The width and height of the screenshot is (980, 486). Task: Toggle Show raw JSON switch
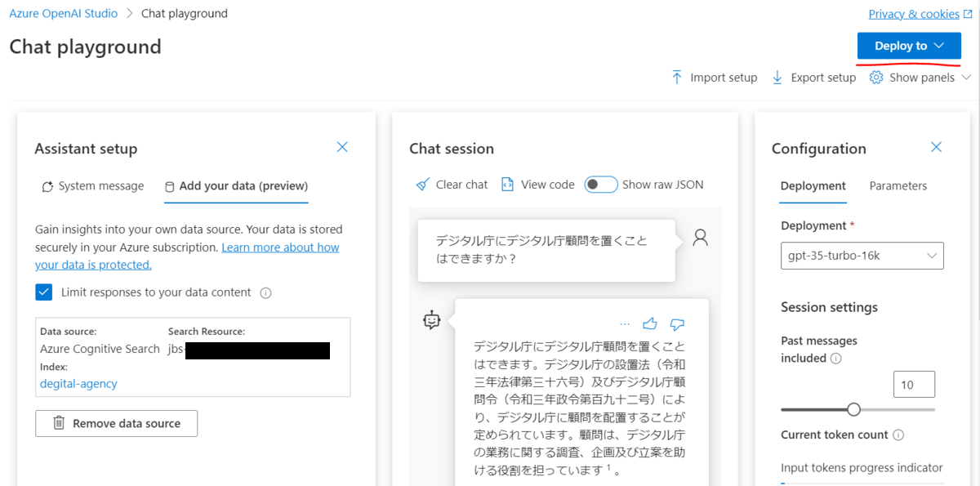point(601,185)
